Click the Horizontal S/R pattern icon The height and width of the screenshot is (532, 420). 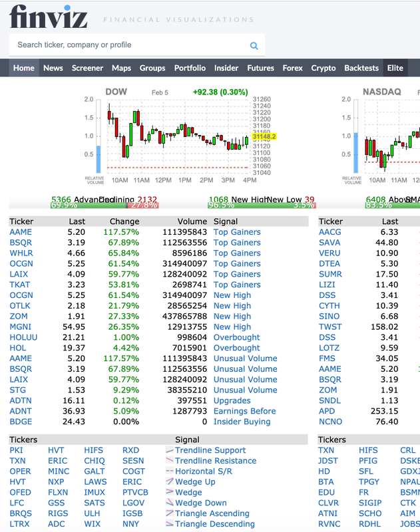click(170, 471)
